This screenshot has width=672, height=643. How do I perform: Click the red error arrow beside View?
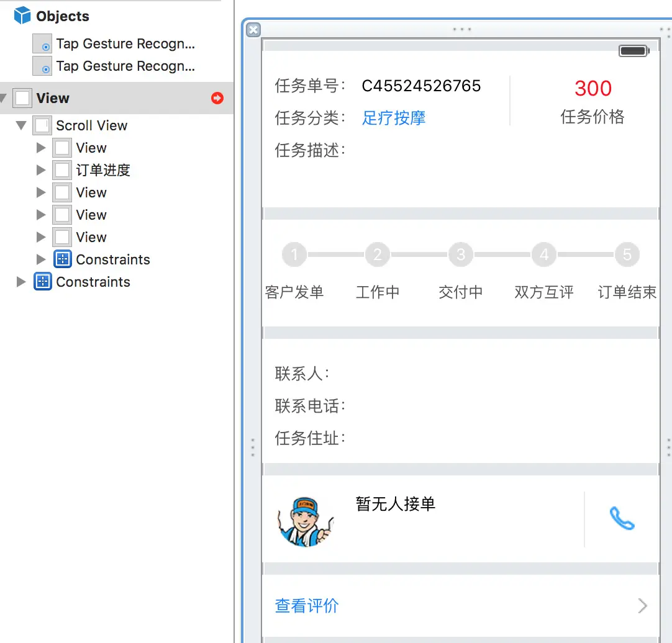click(217, 98)
